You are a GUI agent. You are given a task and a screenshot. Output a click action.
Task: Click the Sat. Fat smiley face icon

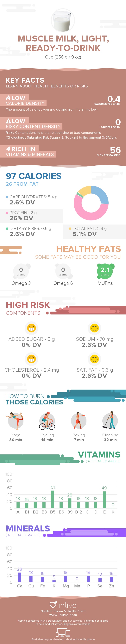pyautogui.click(x=94, y=359)
